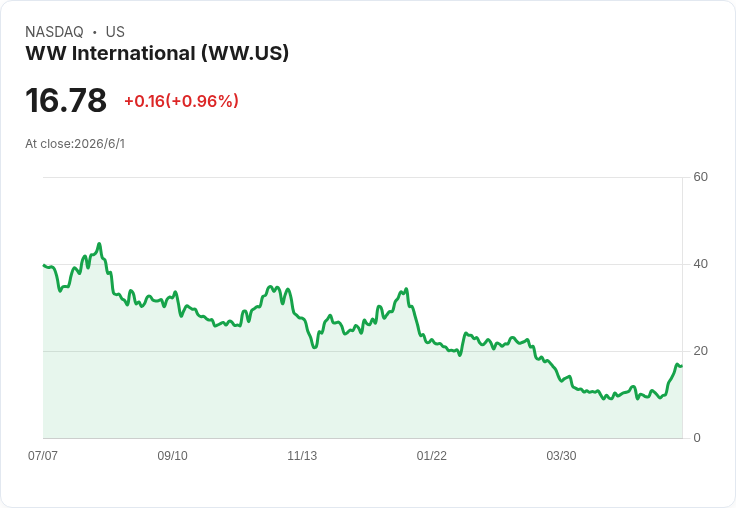
Task: Click the 03/30 x-axis date label
Action: point(561,455)
